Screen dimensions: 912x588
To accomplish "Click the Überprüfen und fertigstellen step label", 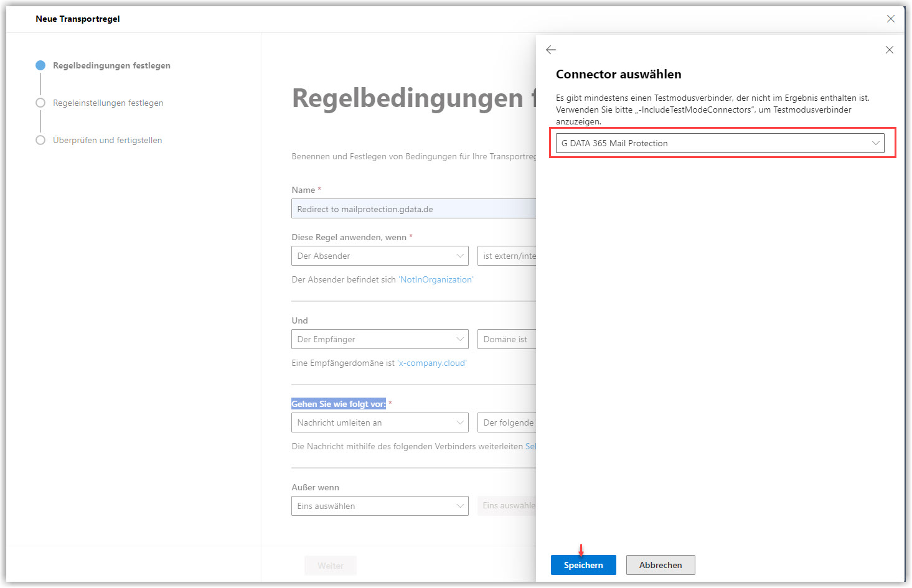I will (108, 140).
